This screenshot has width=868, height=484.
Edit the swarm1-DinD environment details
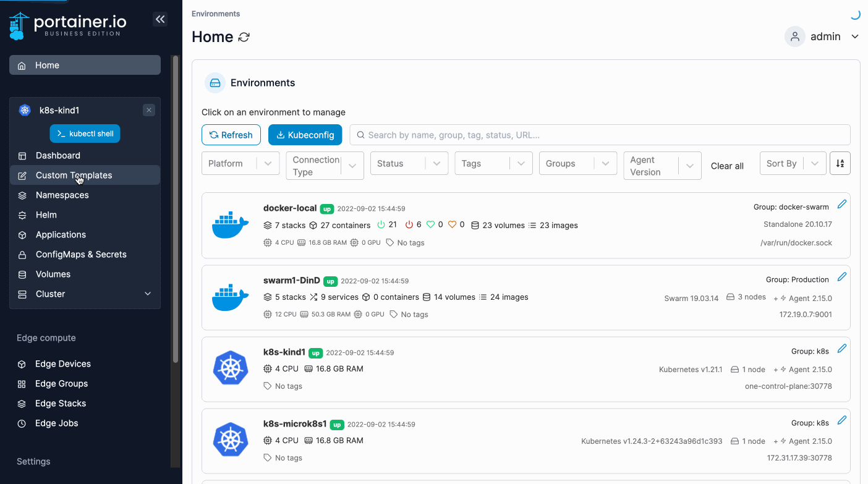pyautogui.click(x=841, y=276)
